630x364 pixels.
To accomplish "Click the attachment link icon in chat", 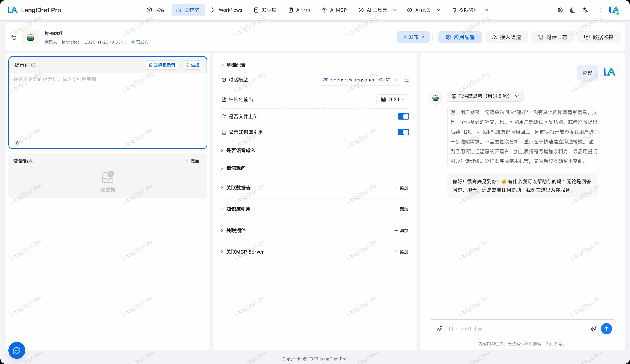I will [440, 329].
